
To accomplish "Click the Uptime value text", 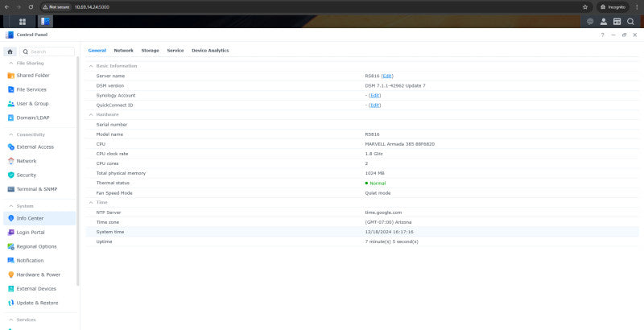I will pyautogui.click(x=391, y=241).
